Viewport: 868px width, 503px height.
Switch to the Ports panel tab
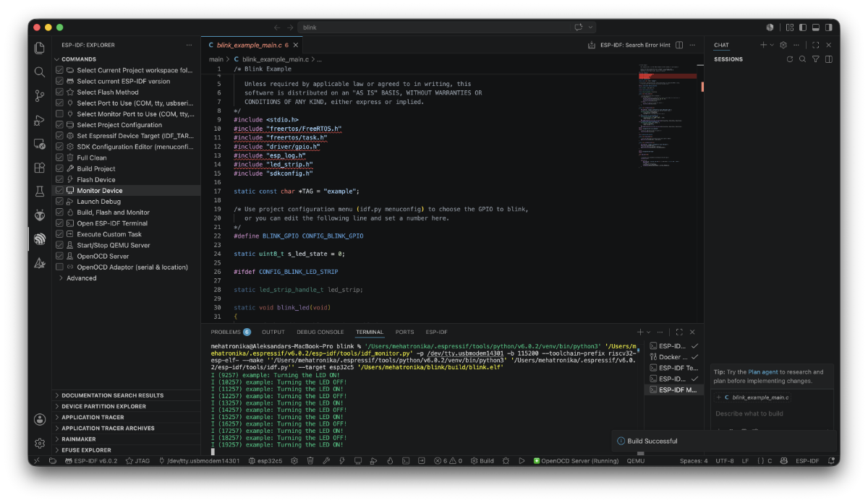pyautogui.click(x=404, y=332)
